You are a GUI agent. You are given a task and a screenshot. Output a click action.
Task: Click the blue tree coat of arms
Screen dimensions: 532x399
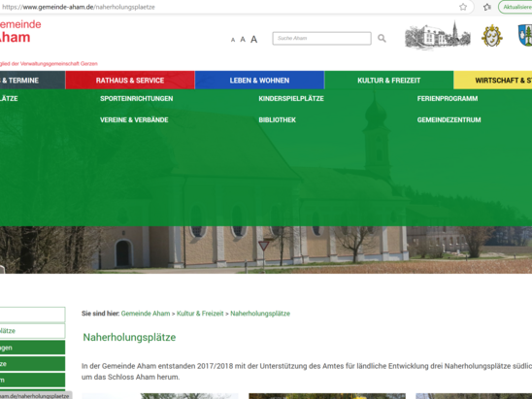click(x=525, y=35)
